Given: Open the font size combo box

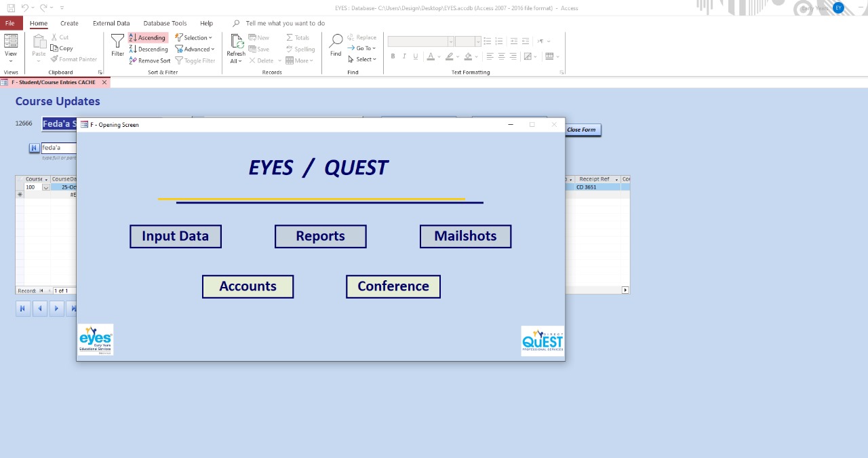Looking at the screenshot, I should coord(468,41).
